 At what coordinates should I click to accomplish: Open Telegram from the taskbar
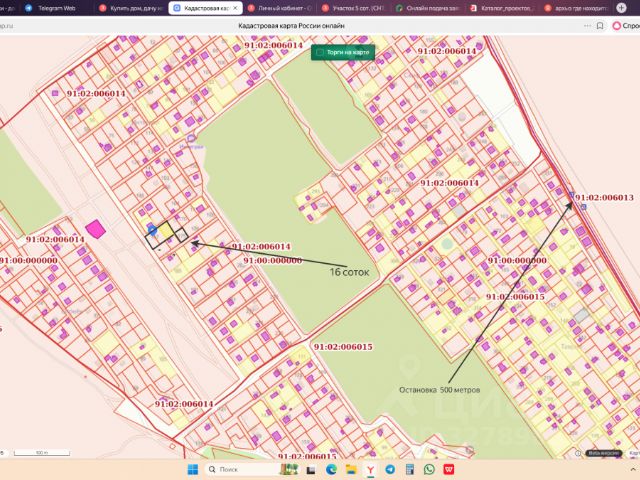click(390, 469)
